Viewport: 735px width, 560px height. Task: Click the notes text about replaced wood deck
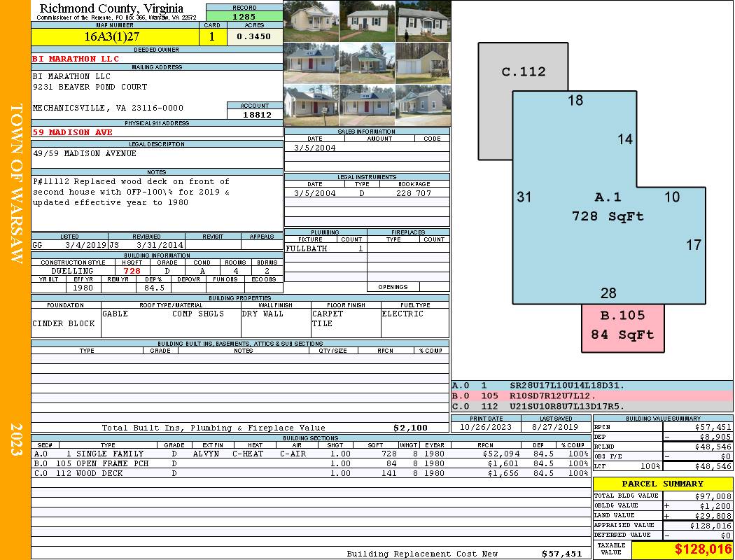tap(132, 192)
